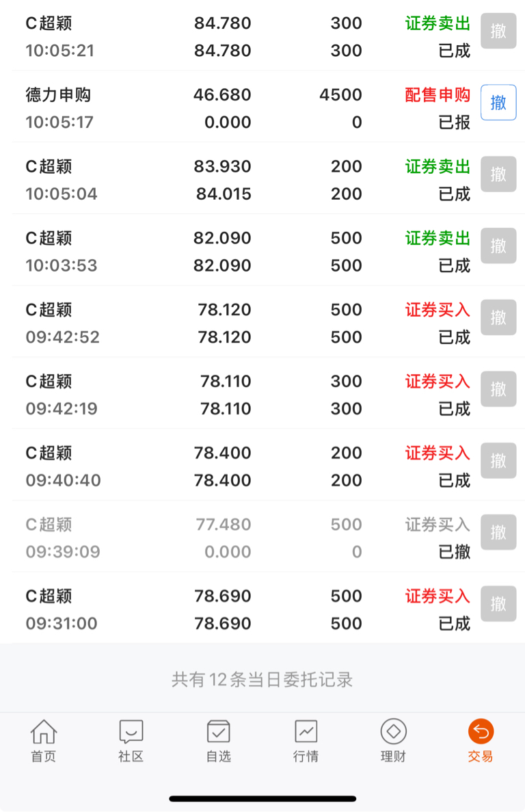This screenshot has width=525, height=812.
Task: Tap 撤 for the 78.400 buy order
Action: pyautogui.click(x=498, y=460)
